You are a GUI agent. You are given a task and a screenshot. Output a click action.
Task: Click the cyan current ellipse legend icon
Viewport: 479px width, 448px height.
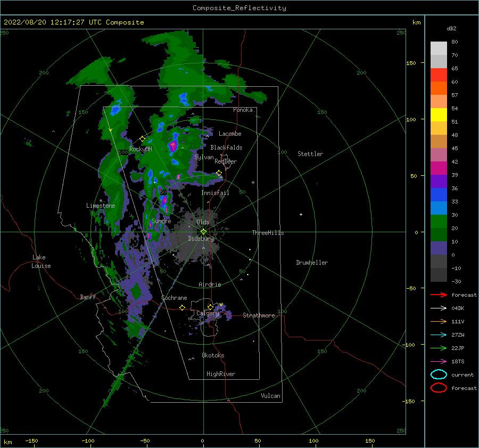(439, 374)
